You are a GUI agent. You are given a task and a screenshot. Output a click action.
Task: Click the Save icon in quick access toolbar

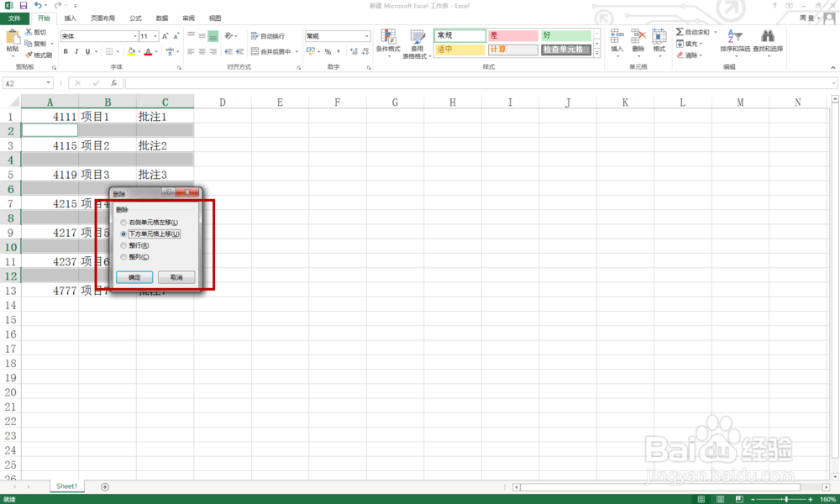point(23,5)
